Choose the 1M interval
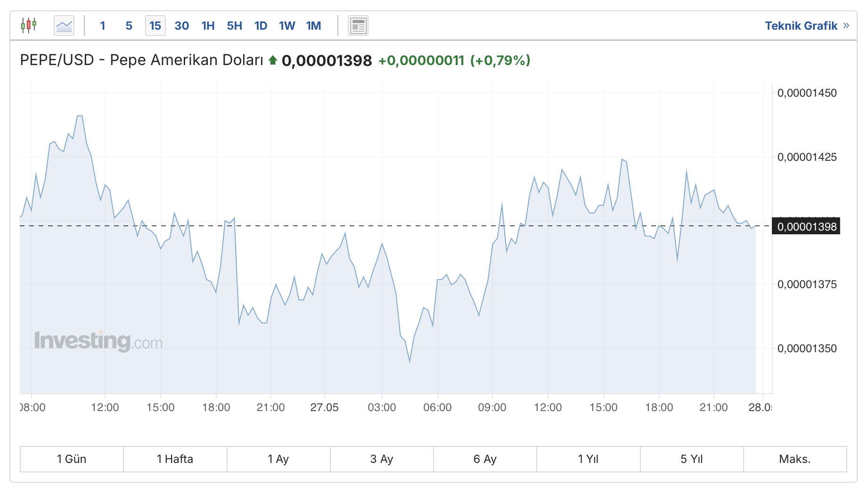 [313, 25]
